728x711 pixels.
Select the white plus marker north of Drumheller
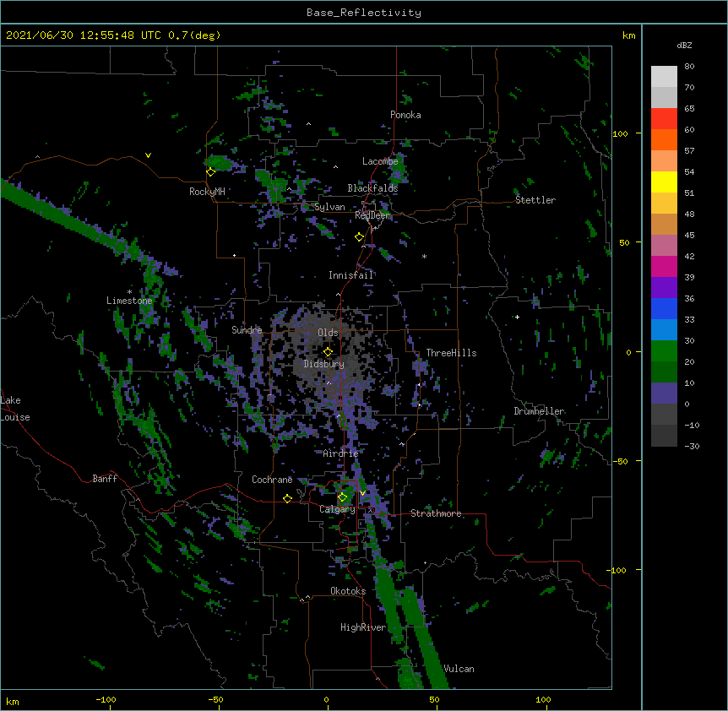click(x=517, y=317)
